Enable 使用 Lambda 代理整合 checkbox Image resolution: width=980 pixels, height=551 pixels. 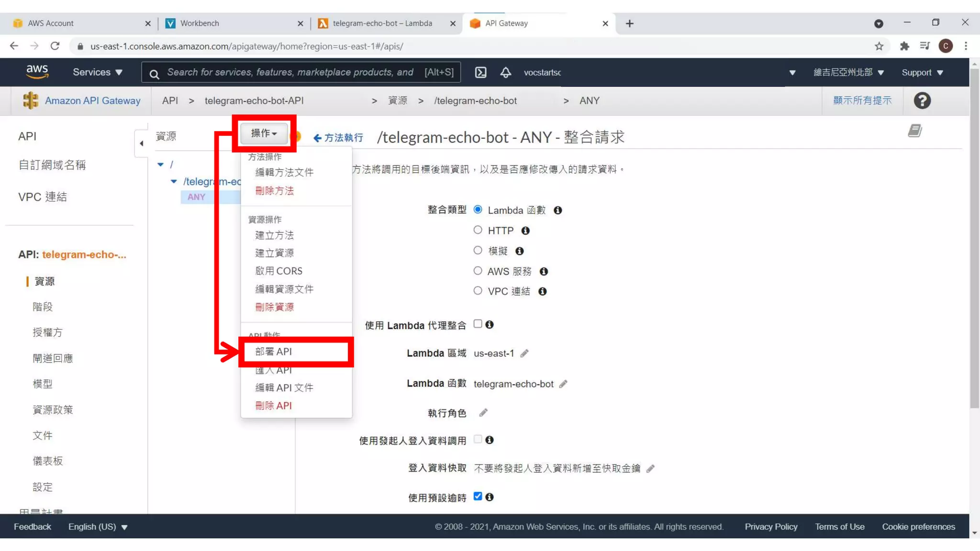click(x=478, y=324)
